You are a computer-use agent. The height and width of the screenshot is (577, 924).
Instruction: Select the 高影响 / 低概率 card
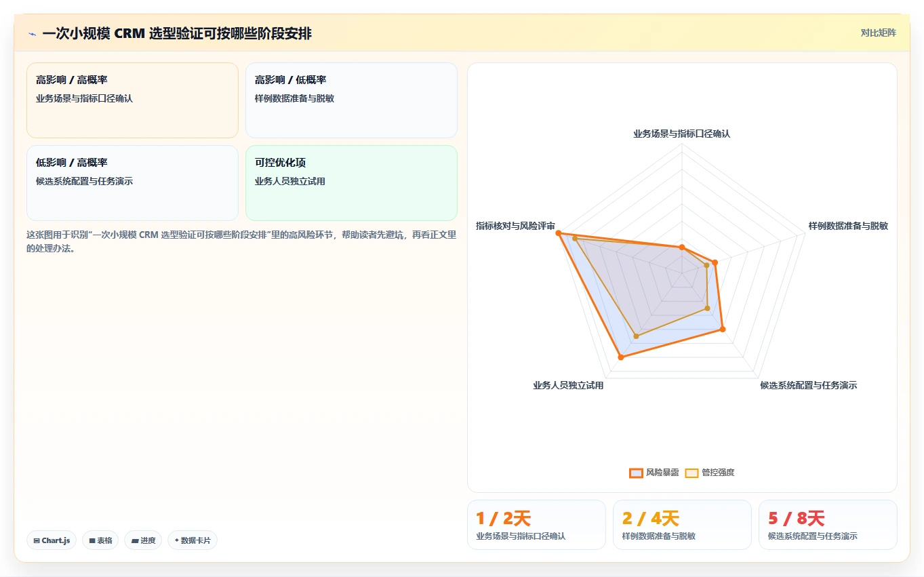[x=351, y=100]
